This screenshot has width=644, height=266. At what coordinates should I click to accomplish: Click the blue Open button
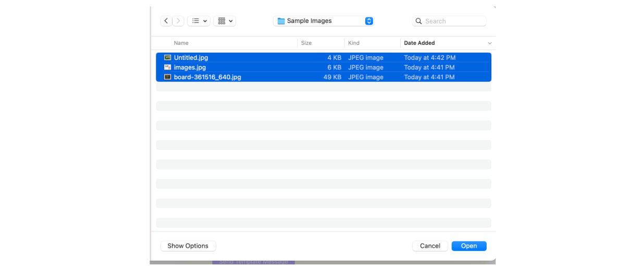[x=469, y=246]
